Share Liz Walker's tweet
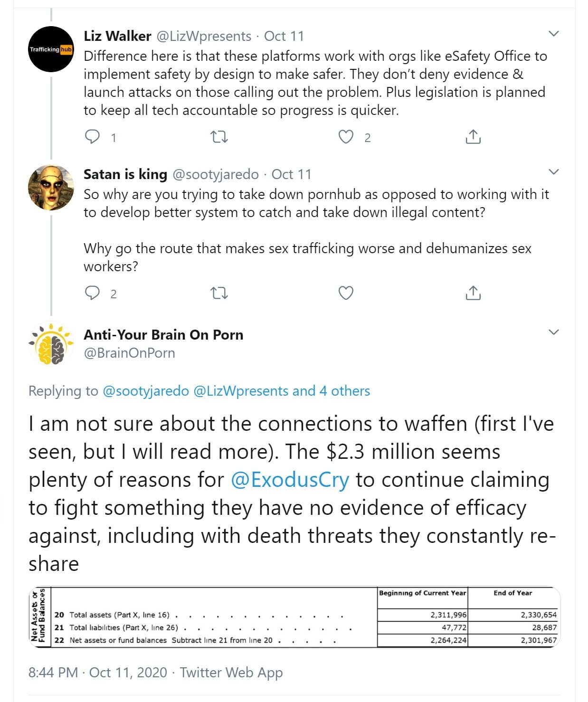The image size is (588, 702). pyautogui.click(x=473, y=137)
